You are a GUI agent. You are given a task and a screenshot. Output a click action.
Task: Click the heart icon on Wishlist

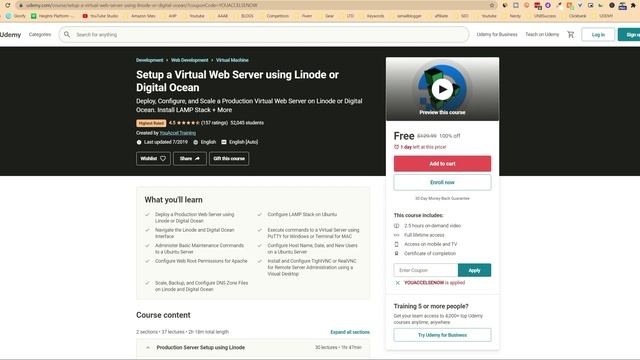click(x=163, y=158)
